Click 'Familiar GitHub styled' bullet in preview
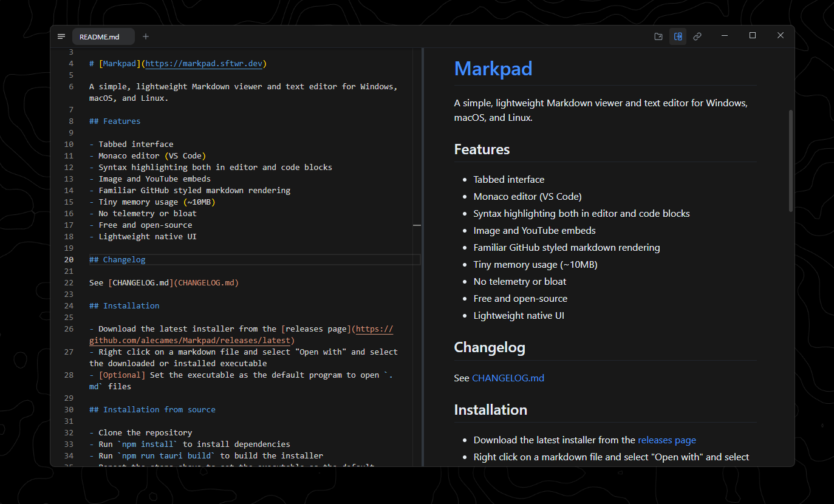This screenshot has height=504, width=834. pos(567,247)
